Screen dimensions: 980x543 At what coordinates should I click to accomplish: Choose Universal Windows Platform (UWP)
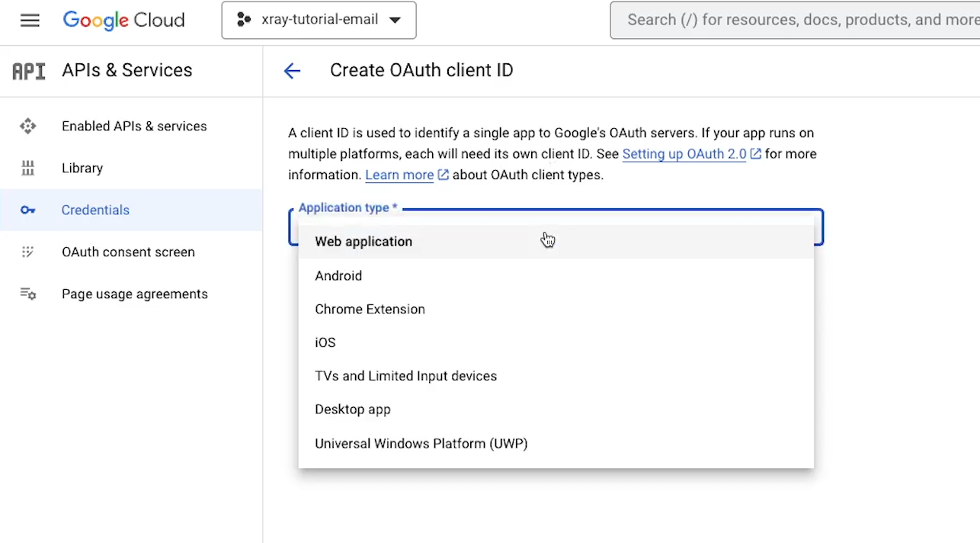click(556, 444)
